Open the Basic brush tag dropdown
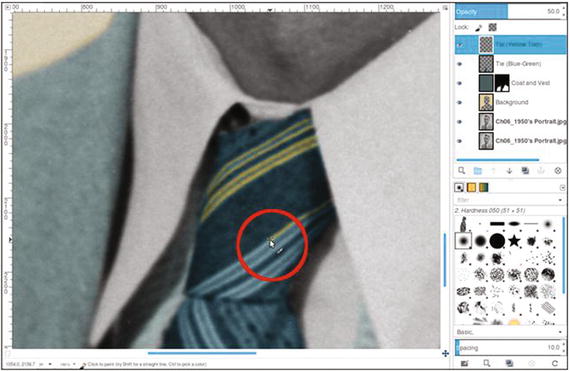This screenshot has width=570, height=371. (x=509, y=332)
